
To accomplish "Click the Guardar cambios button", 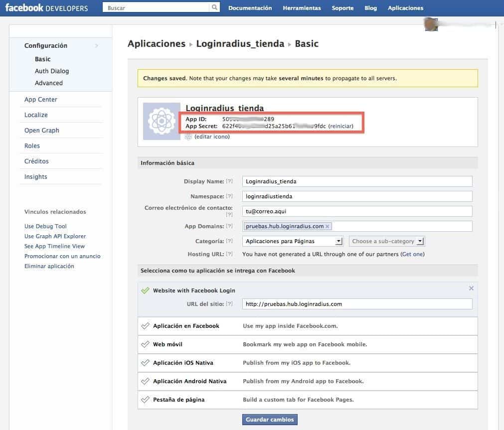I will click(x=270, y=420).
